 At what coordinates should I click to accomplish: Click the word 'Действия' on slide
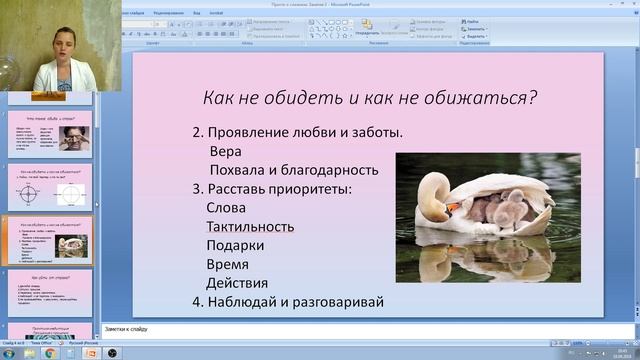pyautogui.click(x=237, y=283)
